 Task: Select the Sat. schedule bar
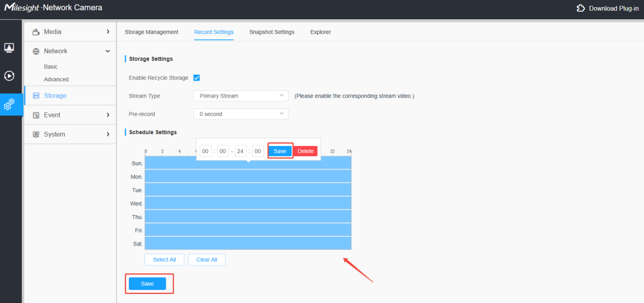tap(248, 244)
